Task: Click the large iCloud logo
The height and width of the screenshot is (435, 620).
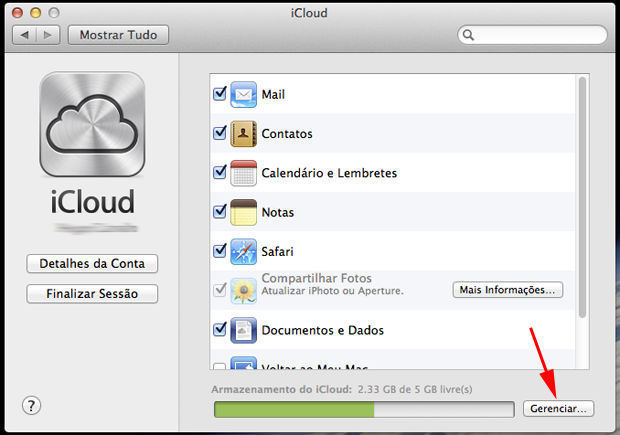Action: point(92,124)
